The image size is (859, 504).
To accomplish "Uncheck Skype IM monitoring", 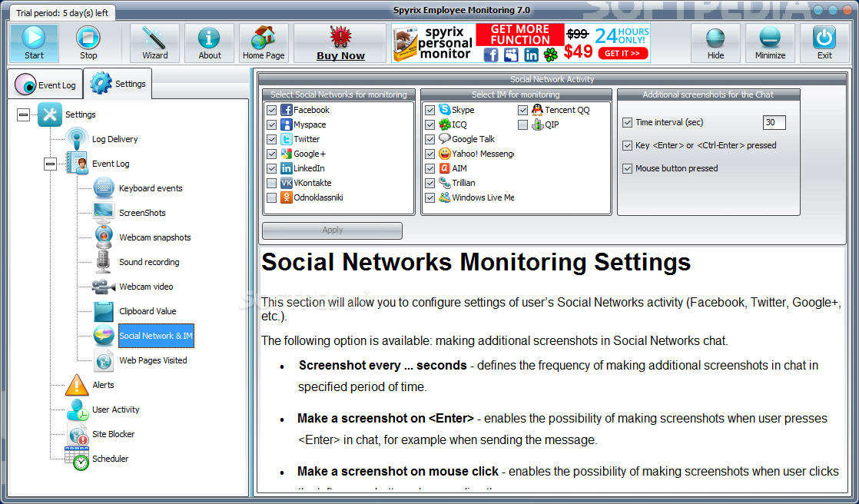I will click(x=430, y=110).
